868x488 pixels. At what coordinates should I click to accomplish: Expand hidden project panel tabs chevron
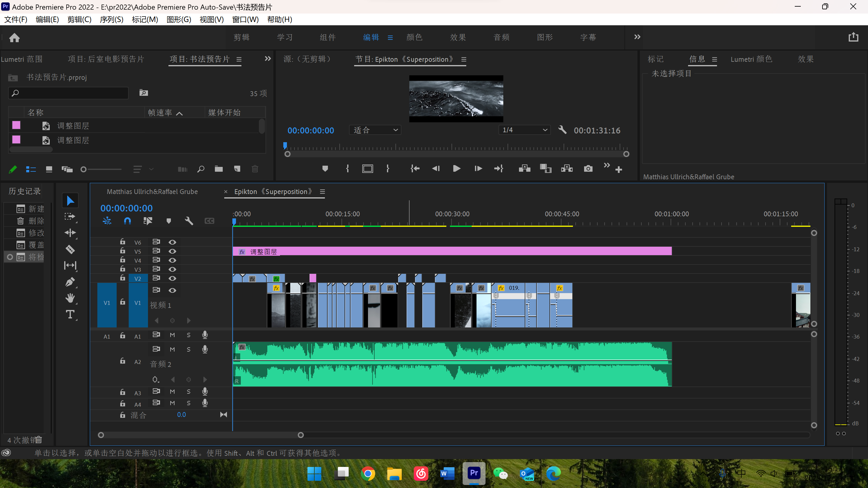(268, 59)
